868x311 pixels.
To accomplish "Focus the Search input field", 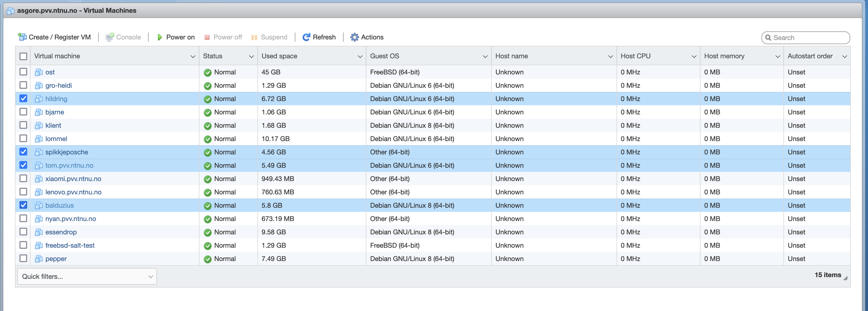I will (x=809, y=38).
